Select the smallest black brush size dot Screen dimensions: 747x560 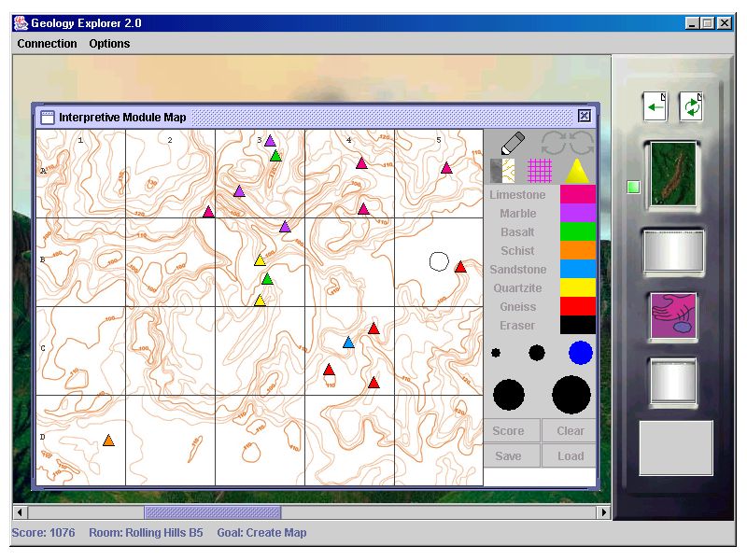[x=496, y=353]
